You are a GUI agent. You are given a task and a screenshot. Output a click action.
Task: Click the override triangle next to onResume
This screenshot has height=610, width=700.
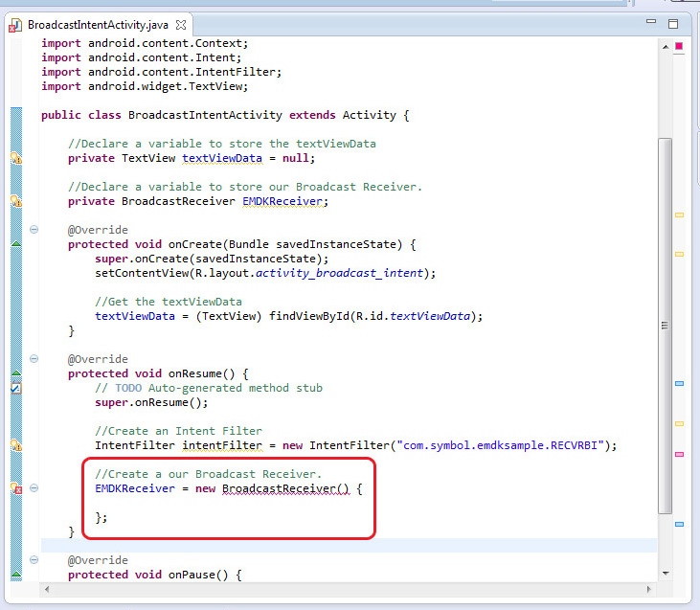[15, 373]
